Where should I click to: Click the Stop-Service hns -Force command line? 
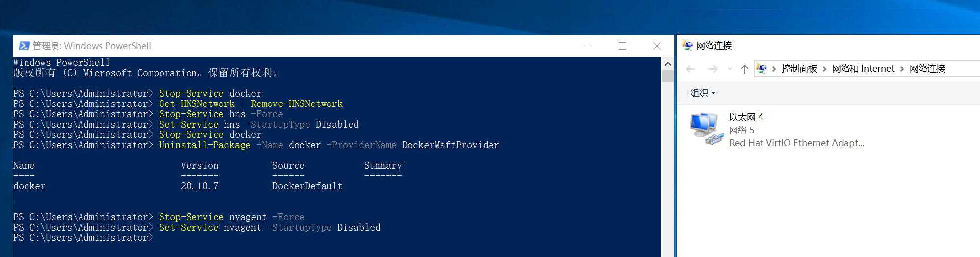[148, 114]
